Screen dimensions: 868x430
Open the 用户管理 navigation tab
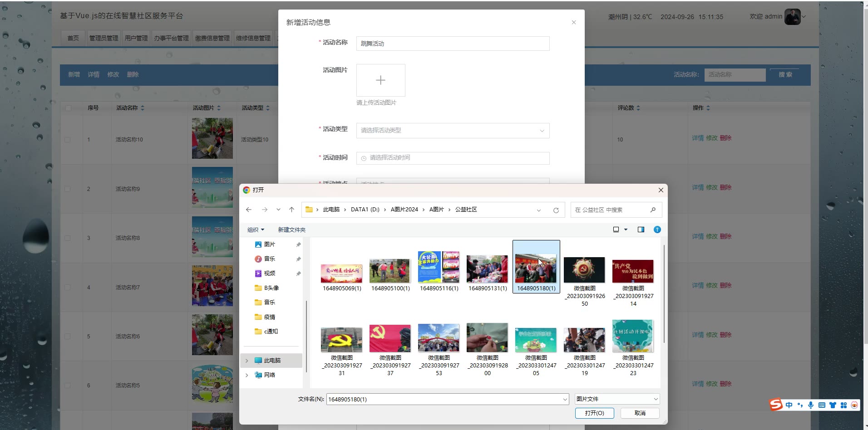click(x=136, y=38)
